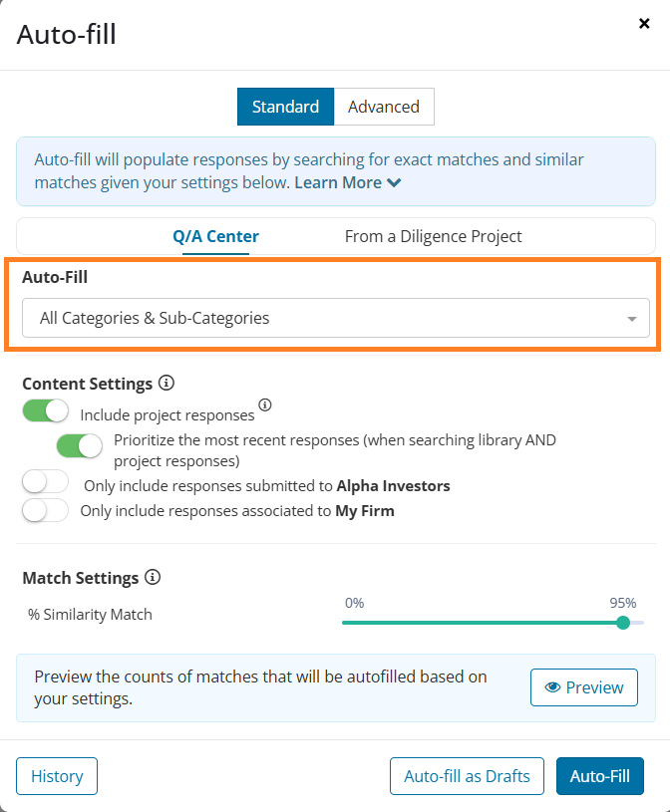Viewport: 670px width, 812px height.
Task: Disable Prioritize the most recent responses
Action: [80, 446]
